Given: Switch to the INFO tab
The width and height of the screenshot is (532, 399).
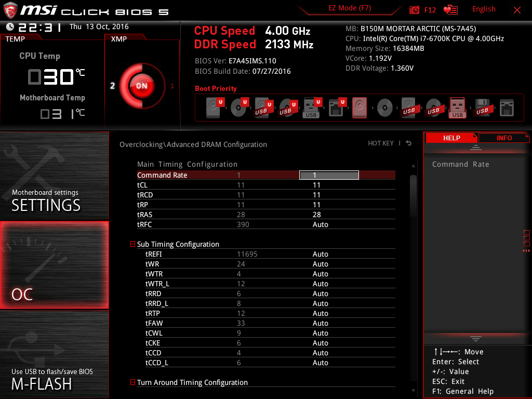Looking at the screenshot, I should tap(504, 138).
